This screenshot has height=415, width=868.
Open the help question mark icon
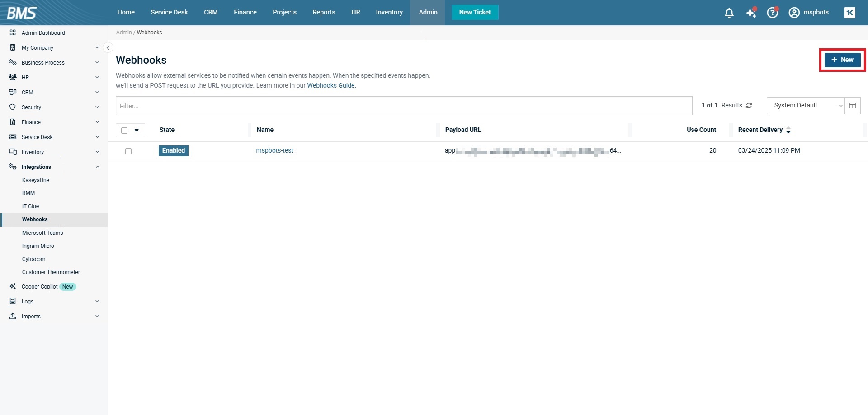(772, 13)
